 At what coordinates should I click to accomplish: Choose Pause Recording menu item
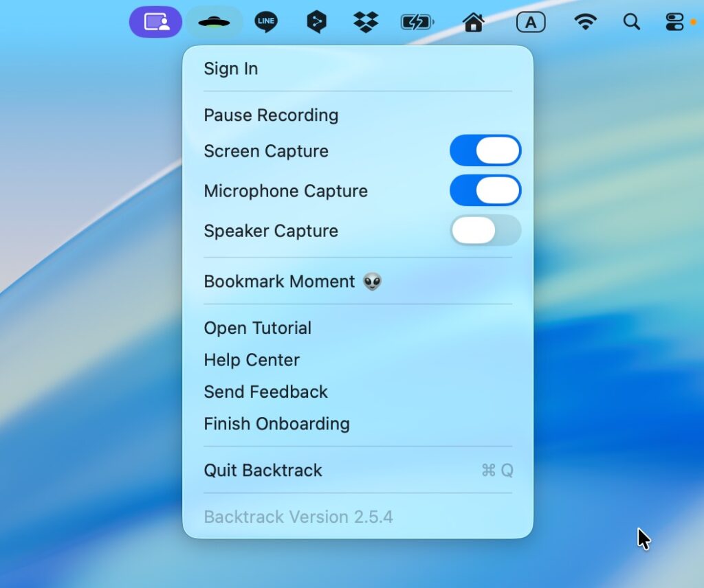tap(271, 115)
